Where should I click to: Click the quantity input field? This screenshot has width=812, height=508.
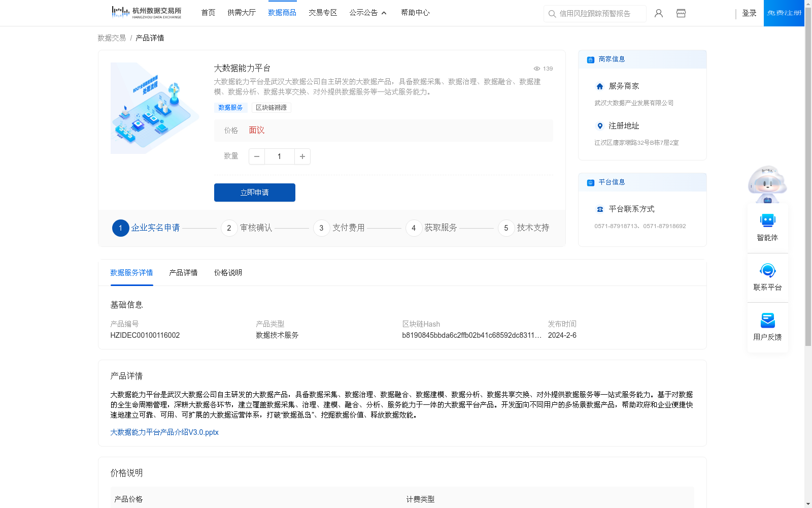279,156
